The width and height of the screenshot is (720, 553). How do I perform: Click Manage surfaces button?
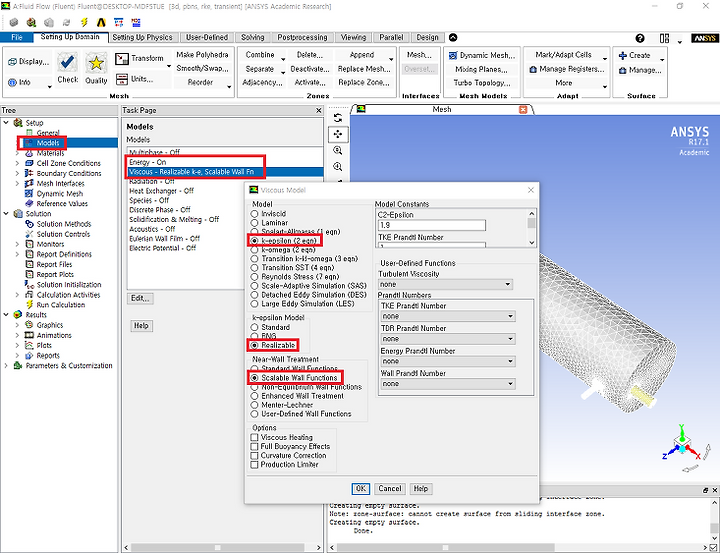[x=640, y=70]
